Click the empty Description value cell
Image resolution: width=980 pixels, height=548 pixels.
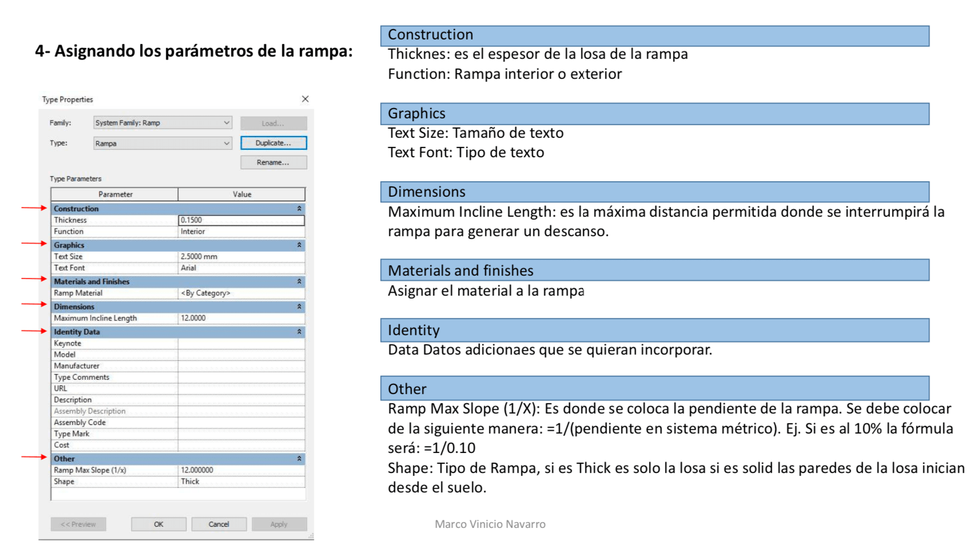[241, 400]
